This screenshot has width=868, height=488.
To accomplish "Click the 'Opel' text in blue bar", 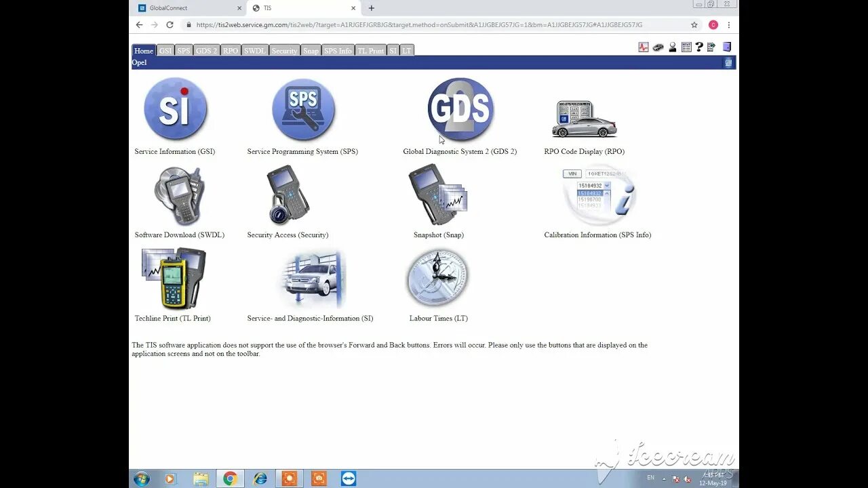I will click(x=139, y=62).
